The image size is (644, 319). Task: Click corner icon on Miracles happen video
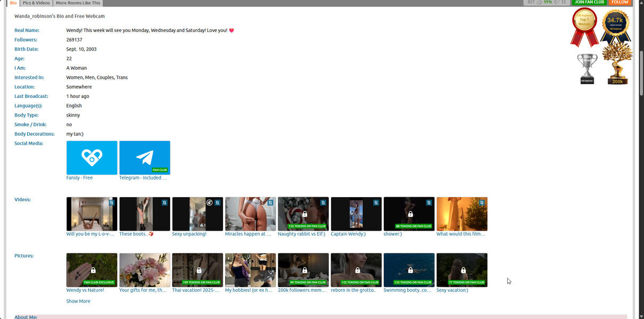270,202
